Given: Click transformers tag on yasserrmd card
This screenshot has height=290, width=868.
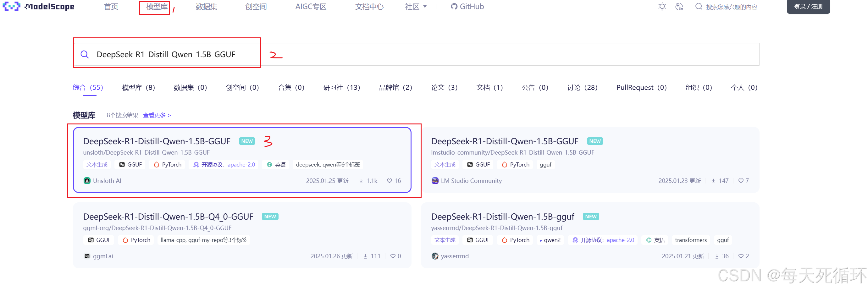Looking at the screenshot, I should pyautogui.click(x=691, y=240).
